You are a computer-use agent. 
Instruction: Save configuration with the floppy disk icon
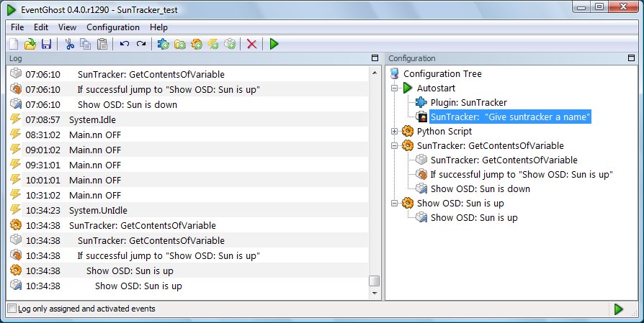tap(46, 44)
